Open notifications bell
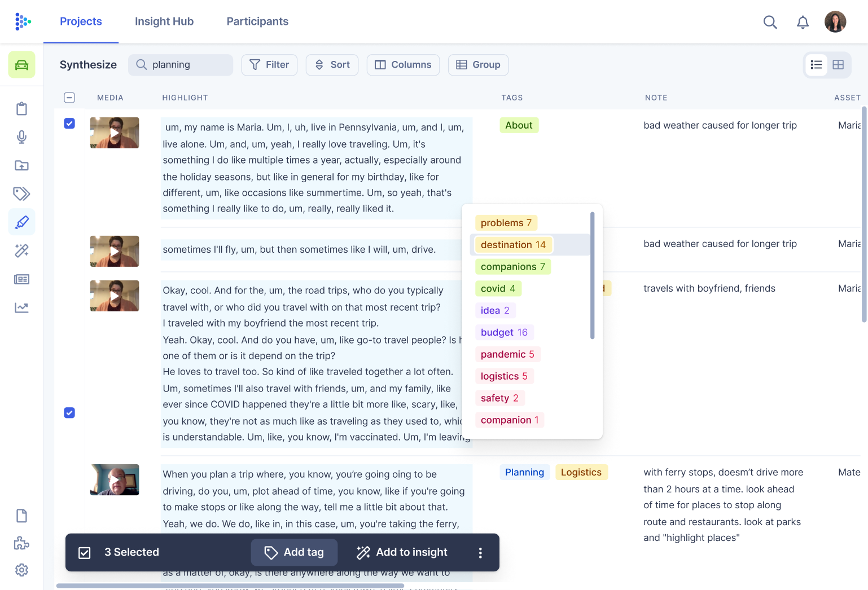The image size is (868, 590). 803,22
